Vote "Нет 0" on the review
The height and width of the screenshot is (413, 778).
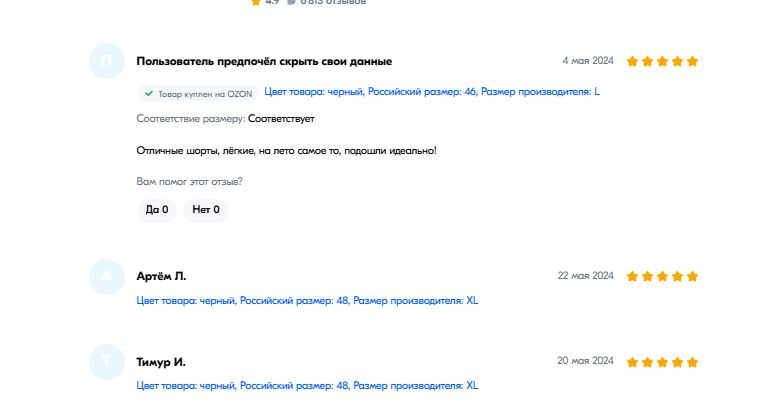(206, 210)
